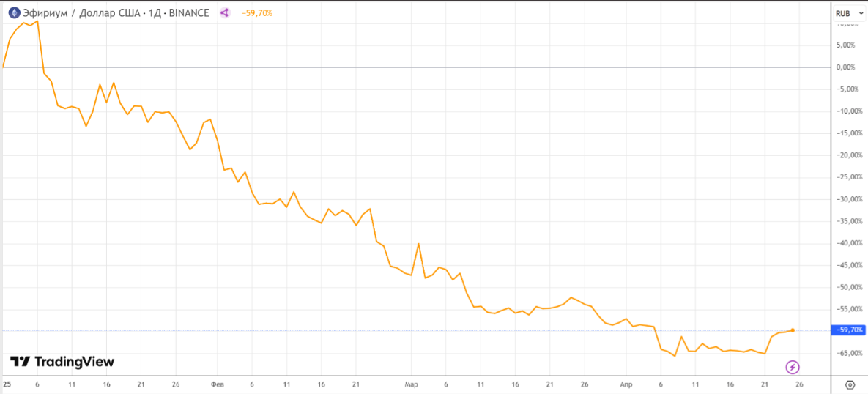The width and height of the screenshot is (868, 394).
Task: Open chart settings gear icon
Action: tap(851, 384)
